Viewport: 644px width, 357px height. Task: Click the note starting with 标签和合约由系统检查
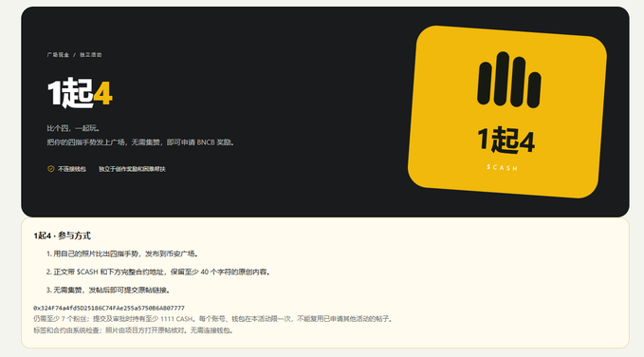134,330
